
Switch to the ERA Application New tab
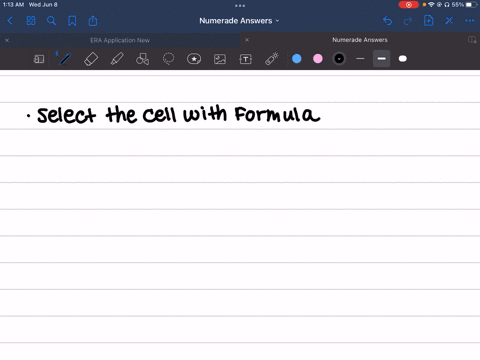pos(120,40)
